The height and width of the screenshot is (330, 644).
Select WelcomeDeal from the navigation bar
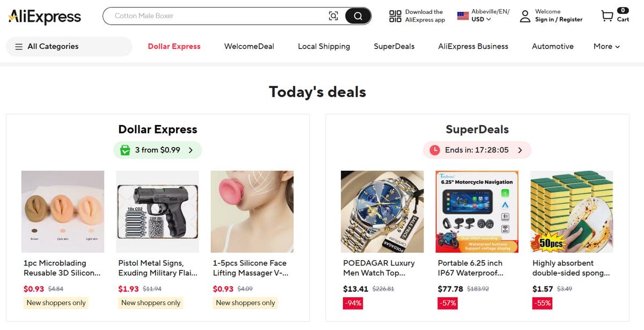tap(248, 46)
